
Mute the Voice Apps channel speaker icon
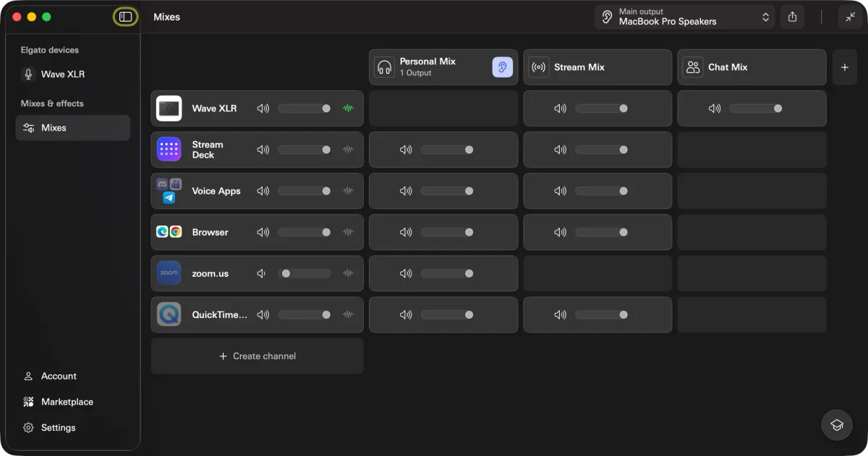(263, 191)
